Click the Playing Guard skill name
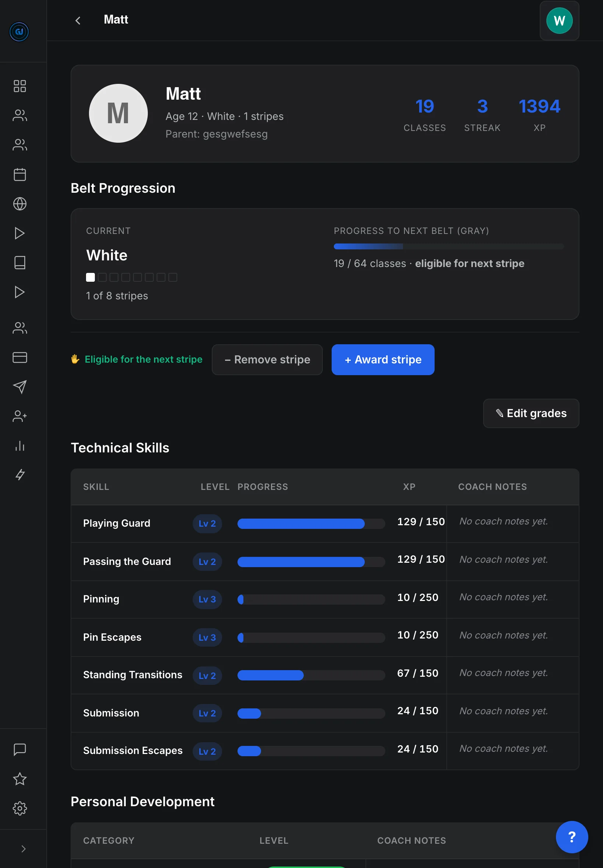The height and width of the screenshot is (868, 603). click(x=117, y=523)
